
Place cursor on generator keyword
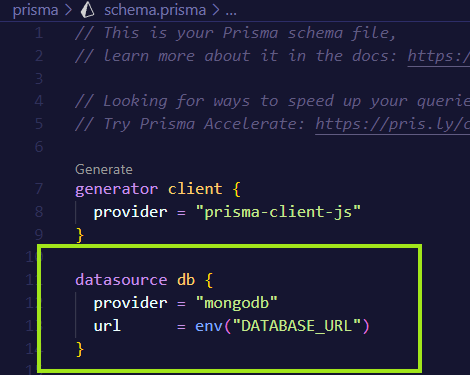click(x=116, y=189)
